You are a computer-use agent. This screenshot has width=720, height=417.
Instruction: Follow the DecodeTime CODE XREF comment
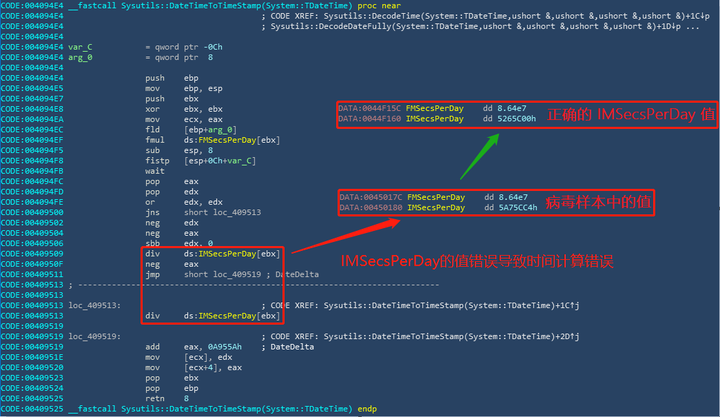point(485,16)
